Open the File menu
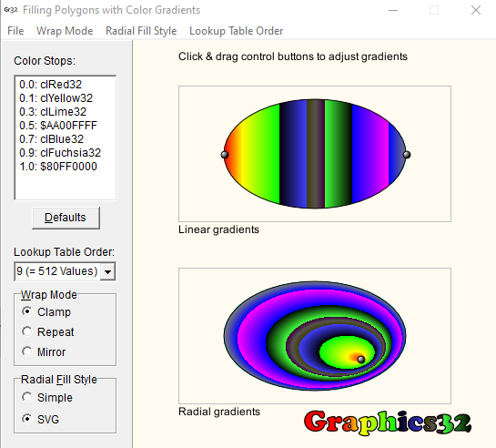 pos(15,31)
